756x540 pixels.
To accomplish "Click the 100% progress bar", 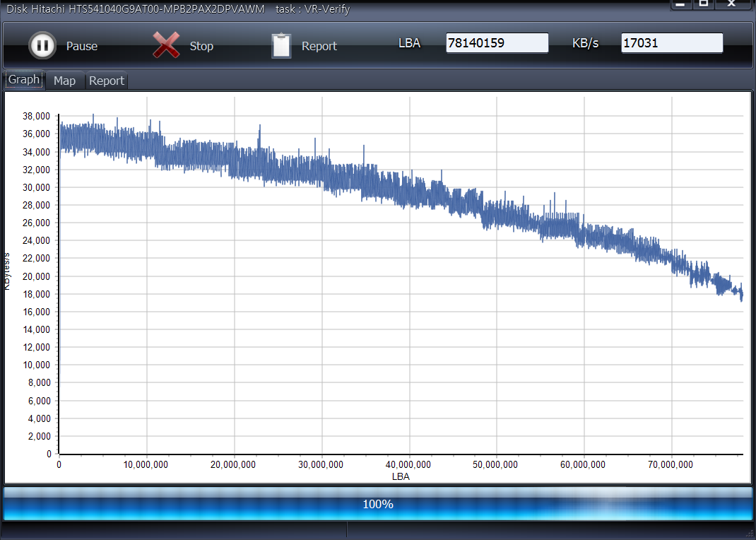I will pyautogui.click(x=378, y=504).
